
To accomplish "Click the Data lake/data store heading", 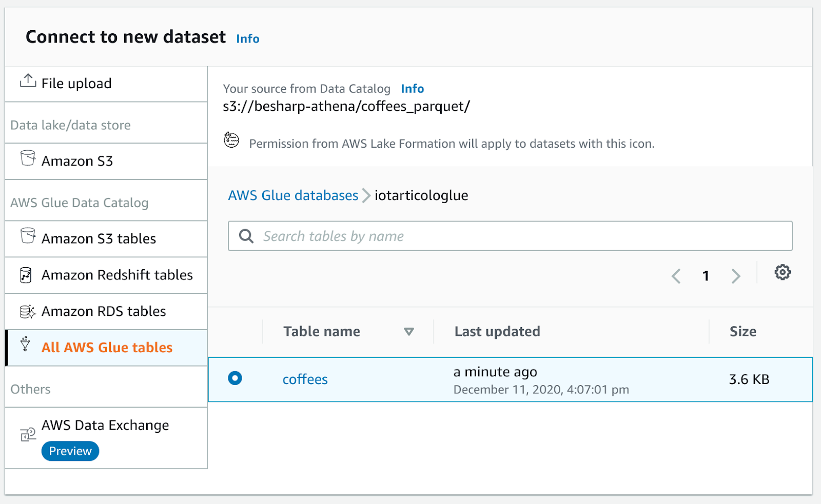I will pos(71,125).
